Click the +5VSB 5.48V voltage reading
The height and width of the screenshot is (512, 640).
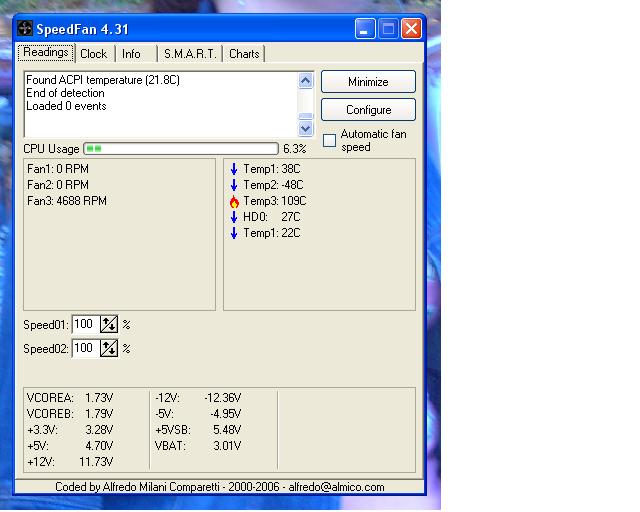[x=198, y=430]
